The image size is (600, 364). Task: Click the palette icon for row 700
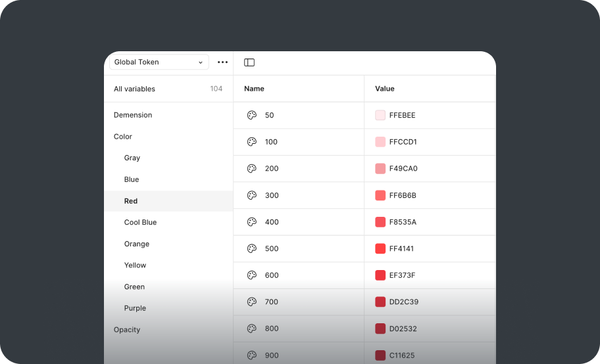point(251,302)
